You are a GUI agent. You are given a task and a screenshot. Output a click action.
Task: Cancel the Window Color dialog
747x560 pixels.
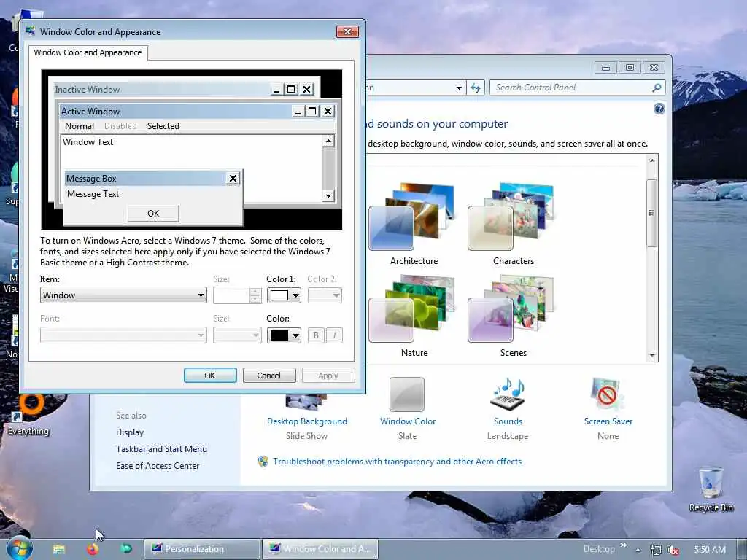coord(268,376)
